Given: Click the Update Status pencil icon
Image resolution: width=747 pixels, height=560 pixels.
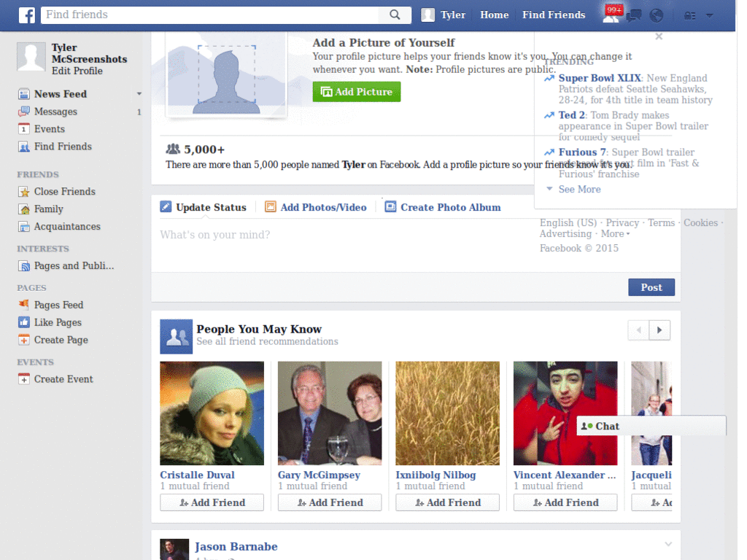Looking at the screenshot, I should click(166, 206).
